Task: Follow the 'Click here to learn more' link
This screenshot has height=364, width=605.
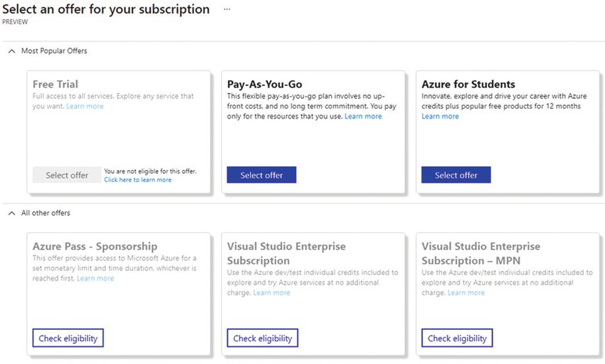Action: 138,180
